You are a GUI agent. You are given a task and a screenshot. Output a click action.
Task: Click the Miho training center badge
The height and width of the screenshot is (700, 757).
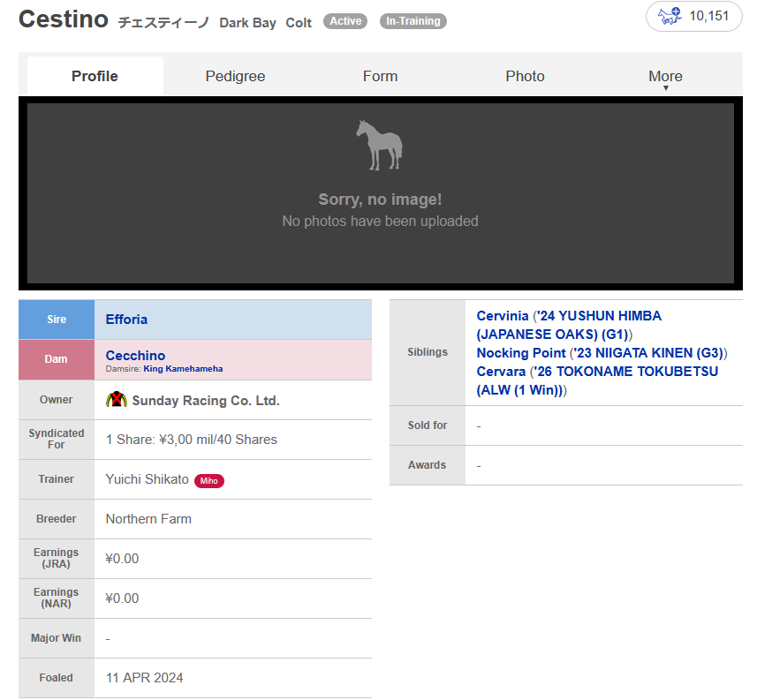pos(209,481)
